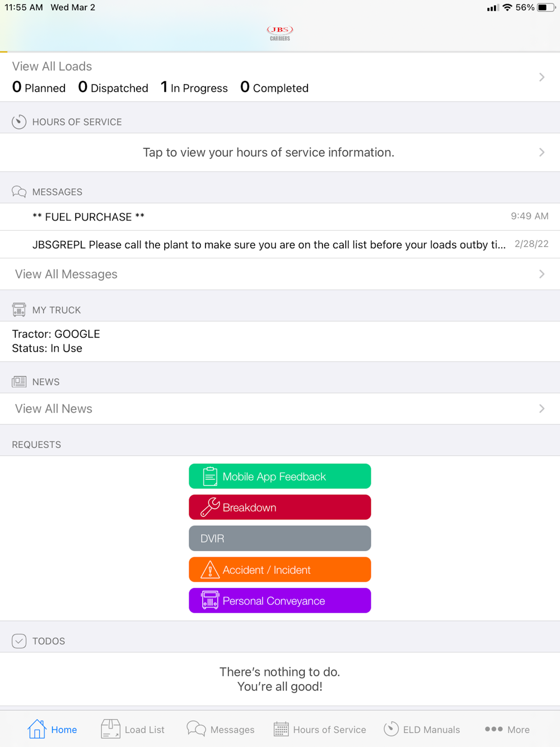Switch to Hours of Service tab label
The height and width of the screenshot is (747, 560).
(329, 730)
